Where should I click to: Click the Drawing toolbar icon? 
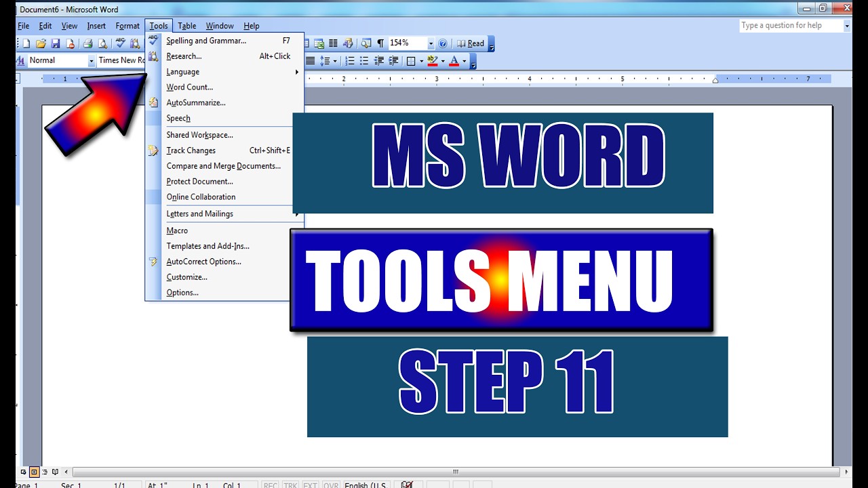coord(348,43)
